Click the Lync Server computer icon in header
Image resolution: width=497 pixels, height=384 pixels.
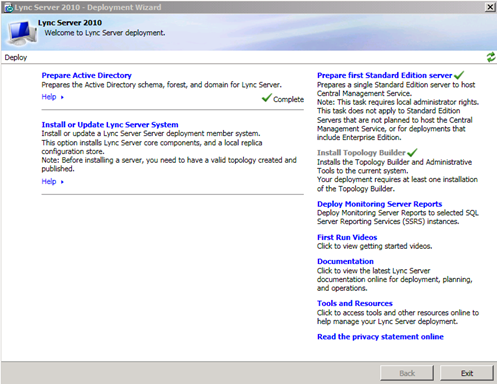point(22,33)
